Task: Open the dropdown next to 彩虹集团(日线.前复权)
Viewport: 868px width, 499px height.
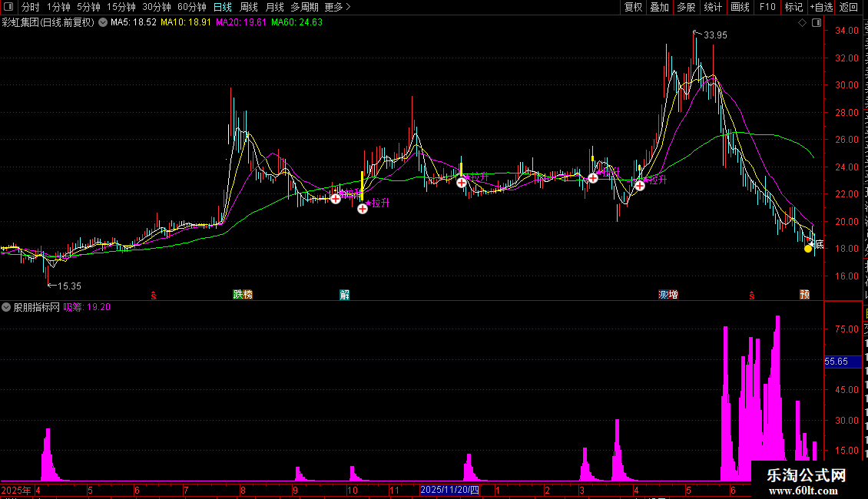Action: tap(103, 23)
